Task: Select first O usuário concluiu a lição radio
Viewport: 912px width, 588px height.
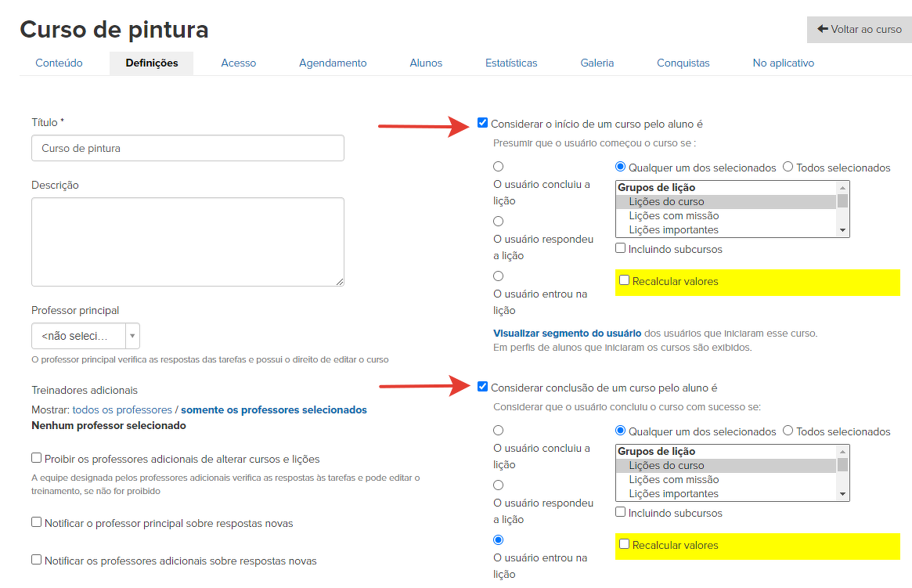Action: (499, 167)
